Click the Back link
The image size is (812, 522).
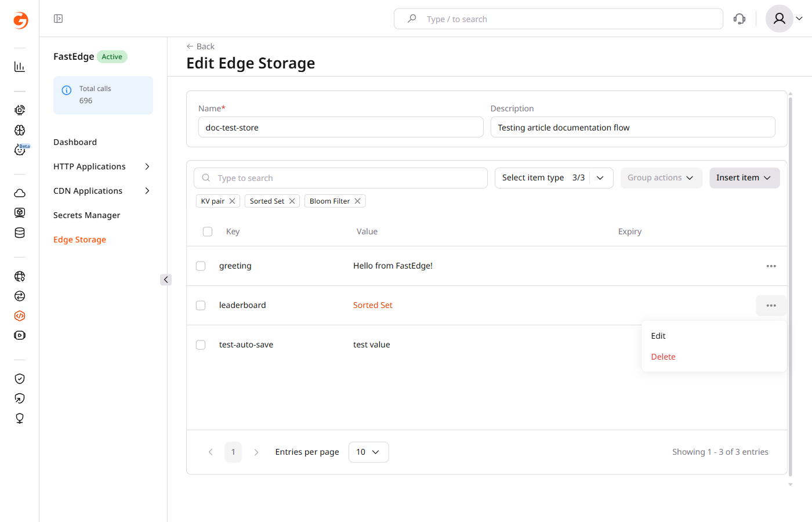tap(201, 46)
